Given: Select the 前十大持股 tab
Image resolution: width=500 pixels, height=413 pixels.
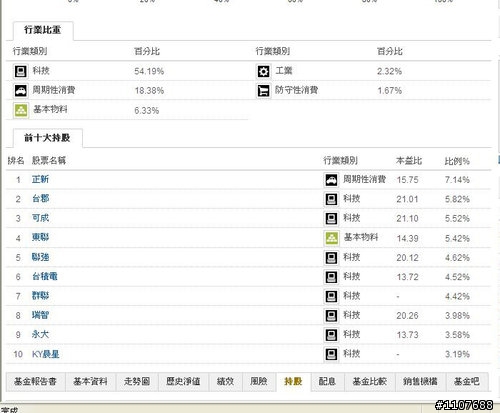Looking at the screenshot, I should point(47,138).
